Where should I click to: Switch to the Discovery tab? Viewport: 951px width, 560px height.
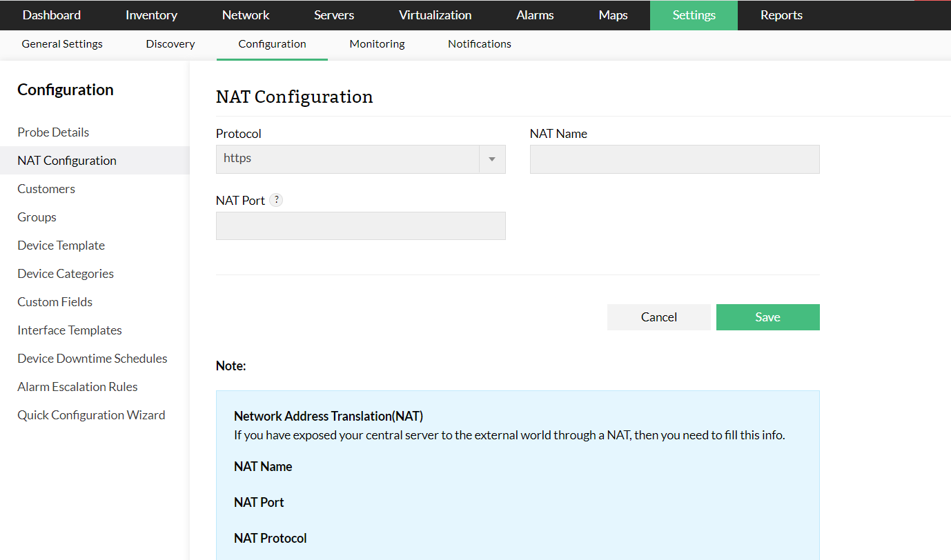click(x=170, y=44)
